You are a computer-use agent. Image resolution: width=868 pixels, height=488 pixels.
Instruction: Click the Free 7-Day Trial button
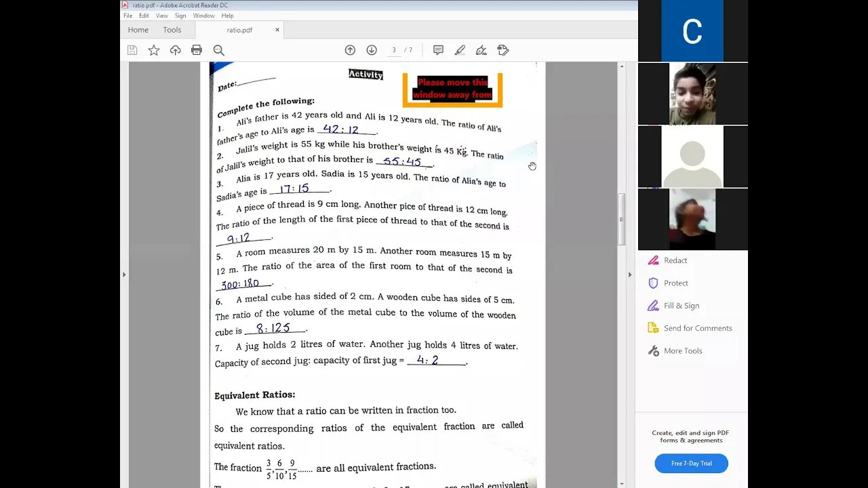point(691,463)
